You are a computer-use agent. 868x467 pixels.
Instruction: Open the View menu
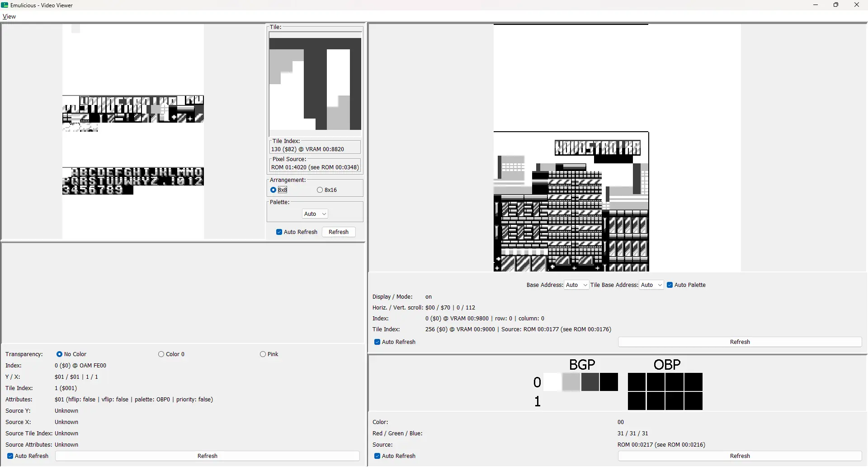(x=9, y=17)
